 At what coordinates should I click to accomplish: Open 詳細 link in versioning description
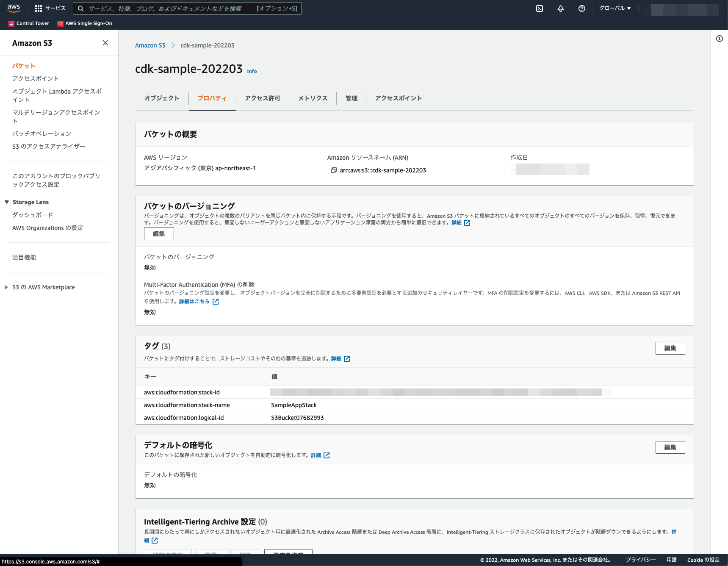(x=457, y=223)
